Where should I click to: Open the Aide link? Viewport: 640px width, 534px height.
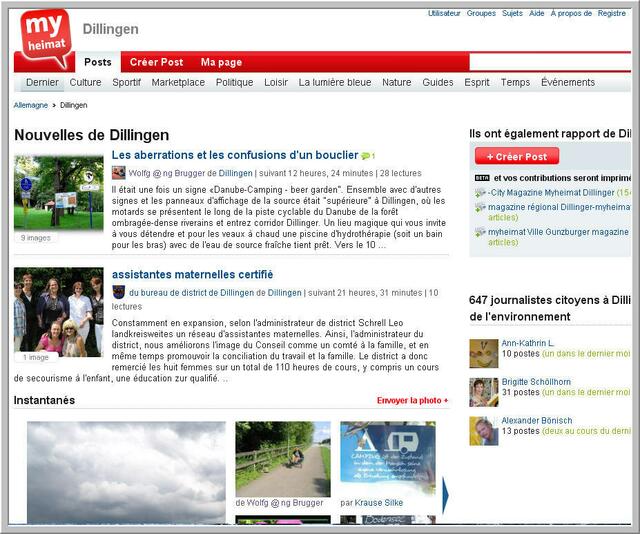pos(537,13)
